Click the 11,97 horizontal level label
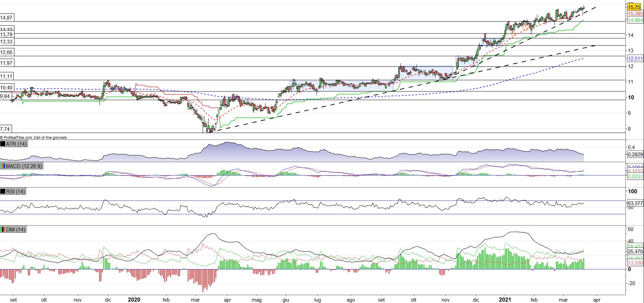The height and width of the screenshot is (303, 644). [x=6, y=63]
